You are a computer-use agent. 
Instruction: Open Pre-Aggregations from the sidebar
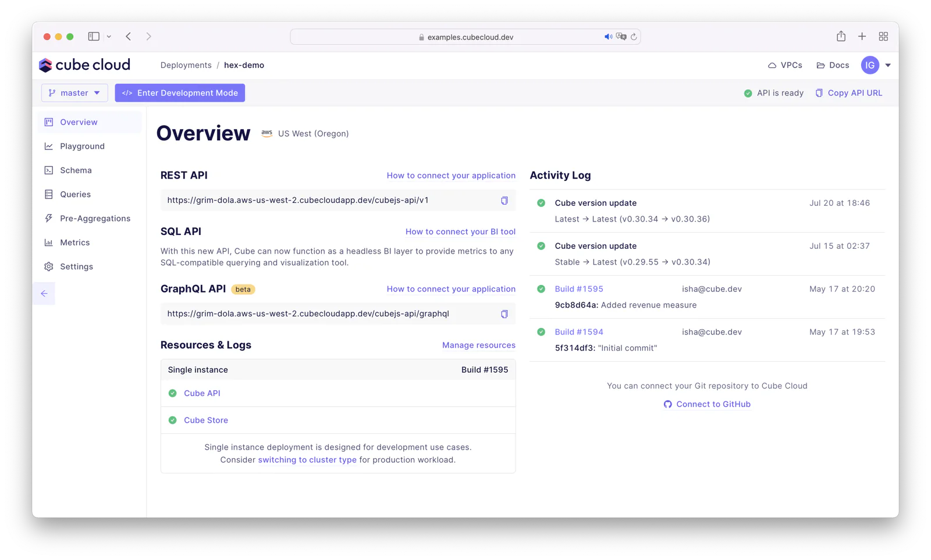point(90,219)
